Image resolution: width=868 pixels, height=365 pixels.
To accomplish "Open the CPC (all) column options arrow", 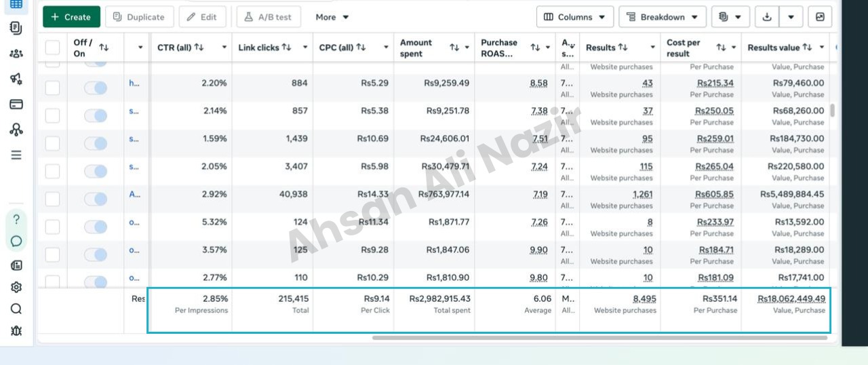I will point(386,47).
